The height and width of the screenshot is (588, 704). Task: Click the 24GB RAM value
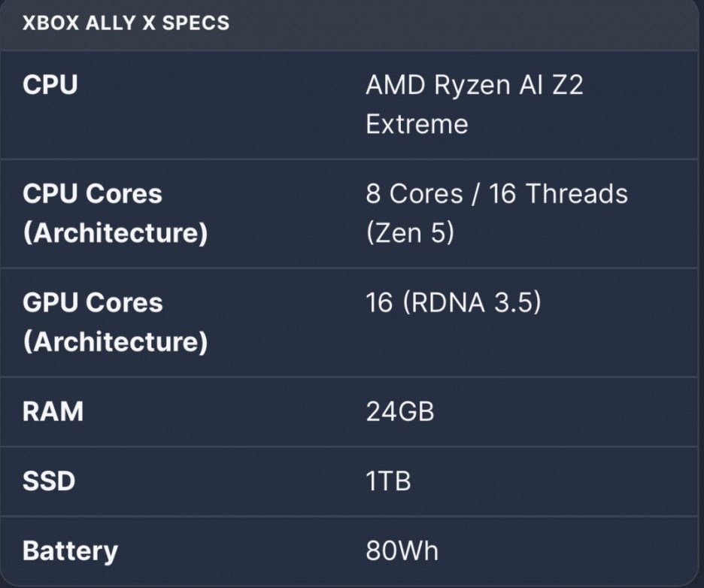(400, 411)
